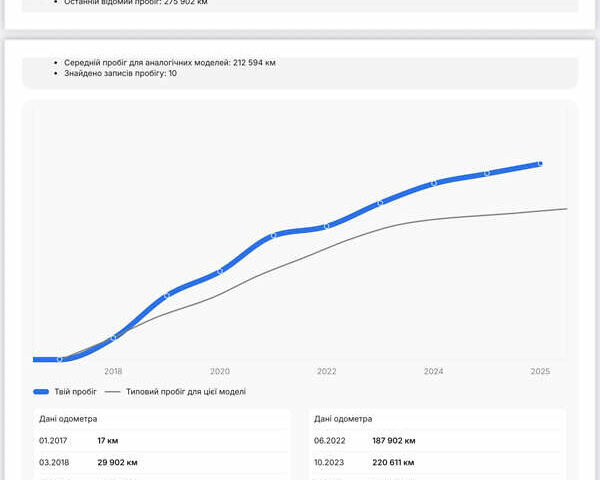Click the '17 км' mileage value
600x480 pixels.
point(108,441)
